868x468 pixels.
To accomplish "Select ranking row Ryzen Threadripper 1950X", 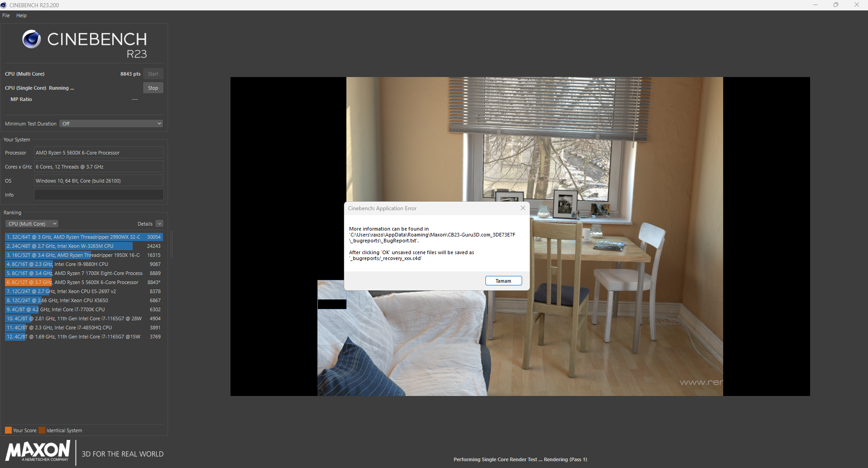I will (x=83, y=255).
